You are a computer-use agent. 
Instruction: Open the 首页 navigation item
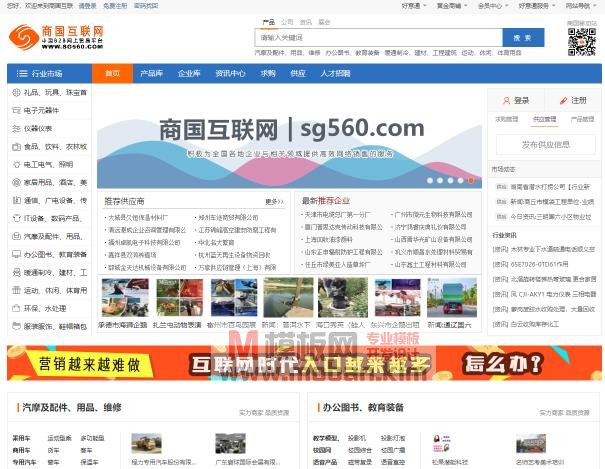(x=113, y=73)
